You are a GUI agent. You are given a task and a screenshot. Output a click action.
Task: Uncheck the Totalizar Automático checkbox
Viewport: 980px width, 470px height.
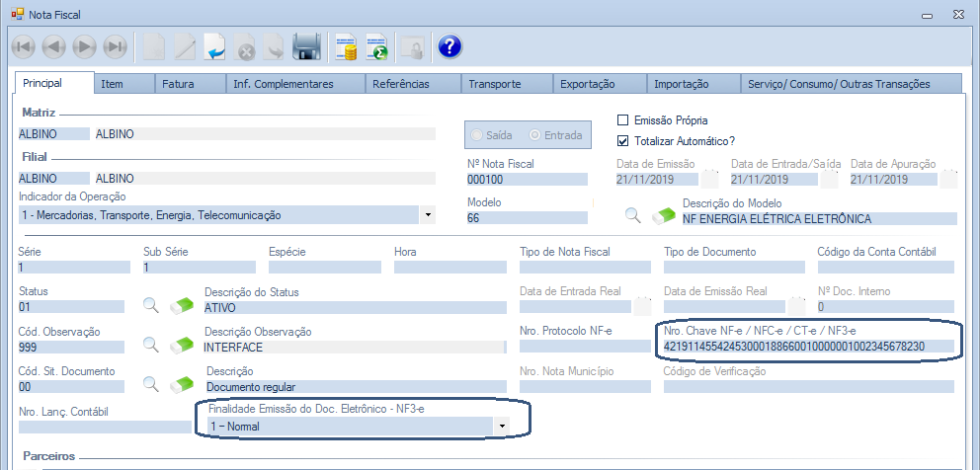622,141
